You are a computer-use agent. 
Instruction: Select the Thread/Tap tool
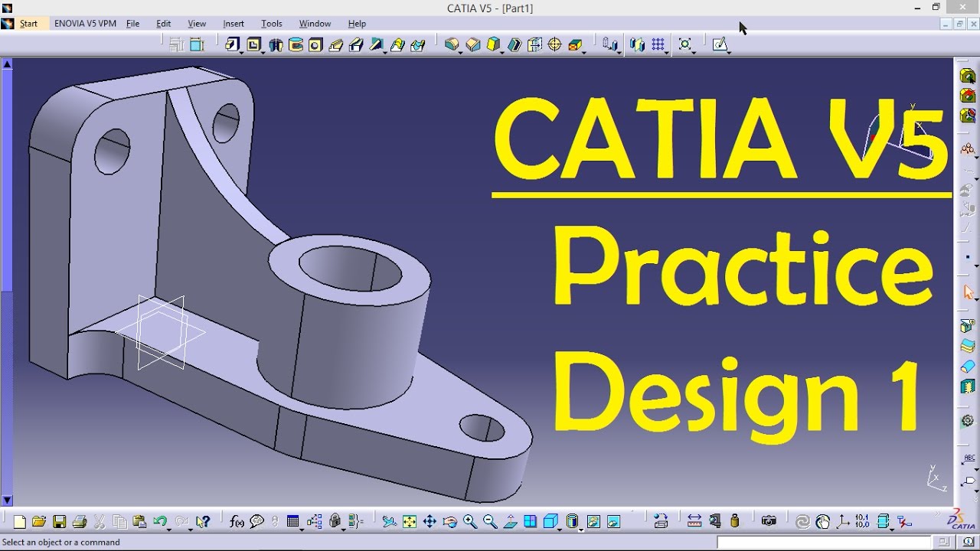(x=555, y=44)
